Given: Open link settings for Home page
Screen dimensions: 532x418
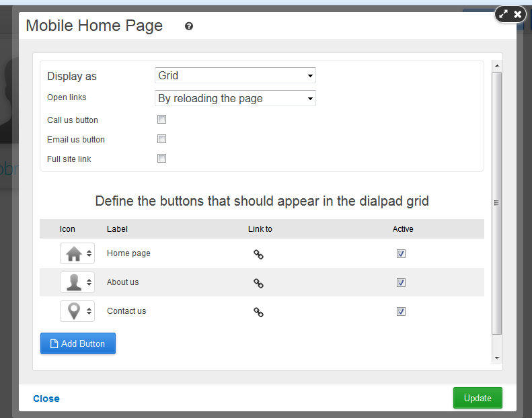Looking at the screenshot, I should tap(258, 254).
